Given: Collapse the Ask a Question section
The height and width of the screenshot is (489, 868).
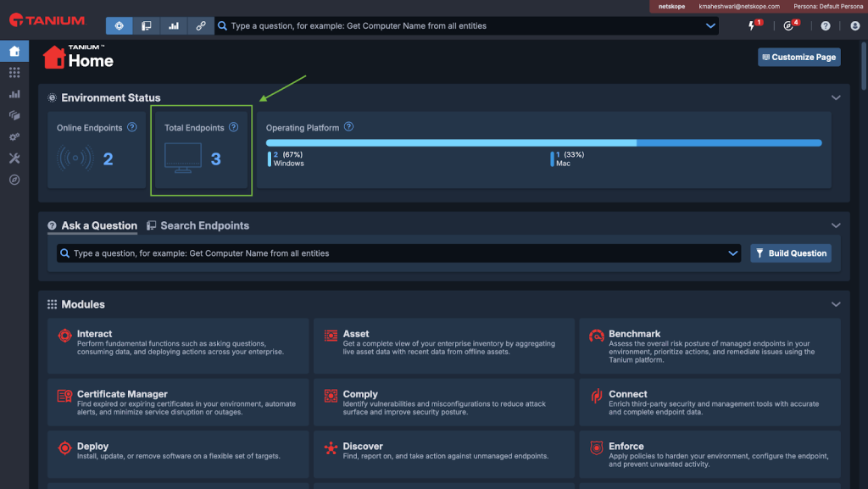Looking at the screenshot, I should pyautogui.click(x=836, y=225).
